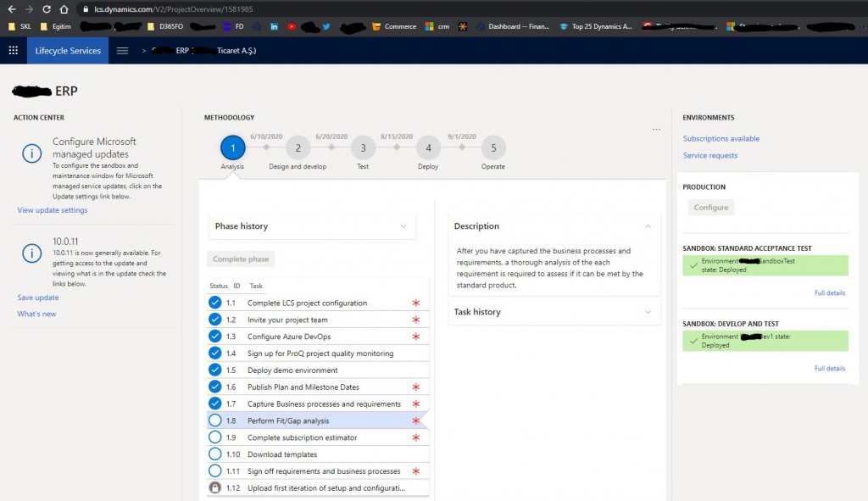Mark Sign off requirements task complete
Viewport: 868px width, 501px height.
coord(214,471)
